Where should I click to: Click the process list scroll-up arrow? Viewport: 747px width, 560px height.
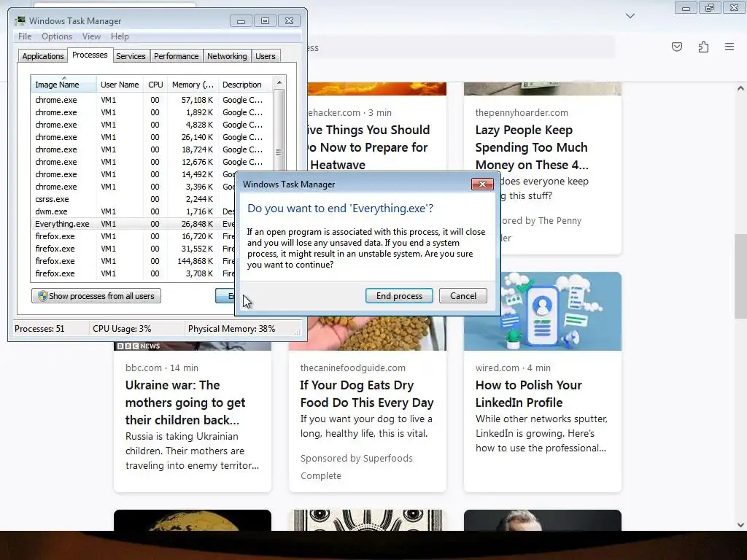point(279,82)
